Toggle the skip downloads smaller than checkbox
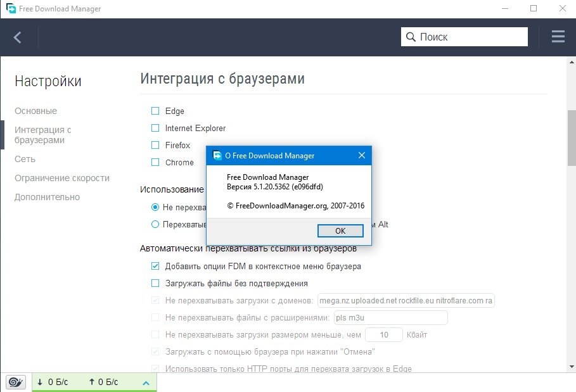576x392 pixels. tap(155, 334)
